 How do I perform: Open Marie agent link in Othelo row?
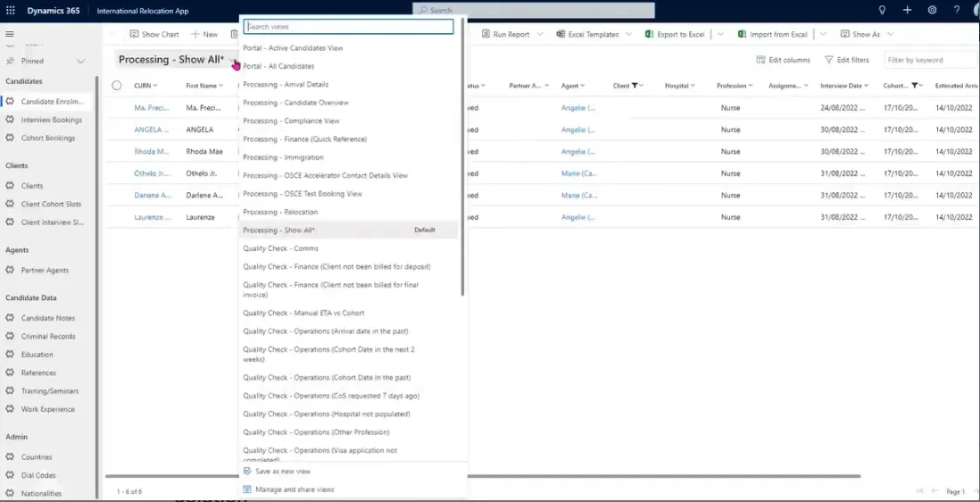tap(578, 173)
